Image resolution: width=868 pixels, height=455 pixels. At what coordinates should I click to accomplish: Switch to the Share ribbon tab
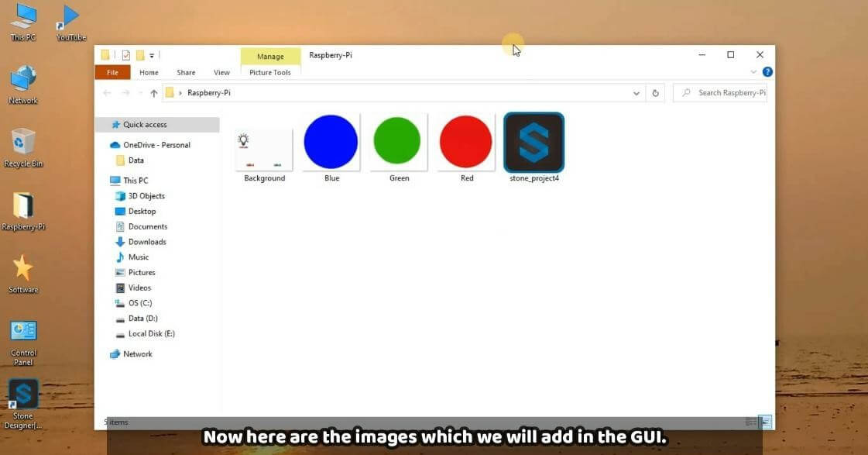pos(186,73)
